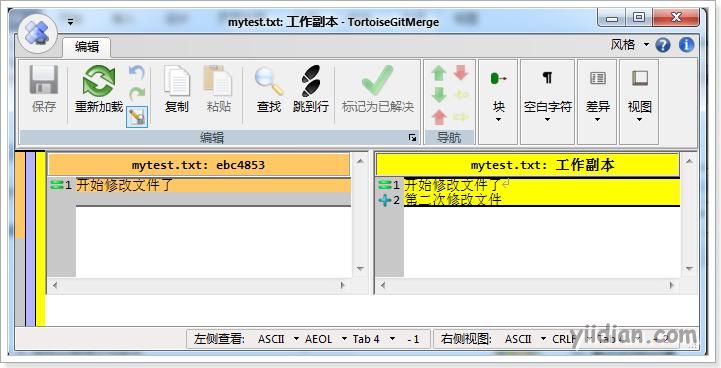
Task: Click the yellow left inline-diff arrow
Action: tap(461, 95)
